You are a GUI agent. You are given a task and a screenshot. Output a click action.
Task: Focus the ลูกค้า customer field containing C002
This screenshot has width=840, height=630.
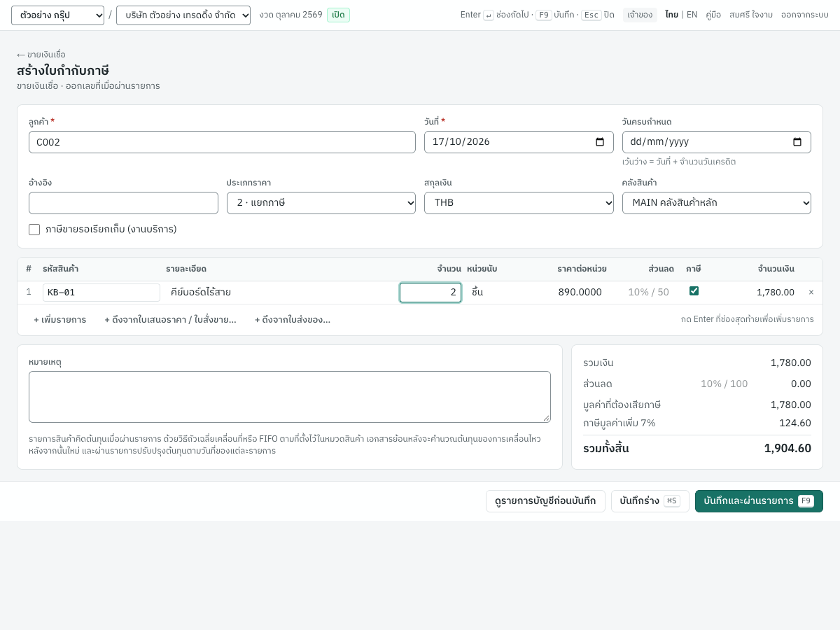coord(222,142)
